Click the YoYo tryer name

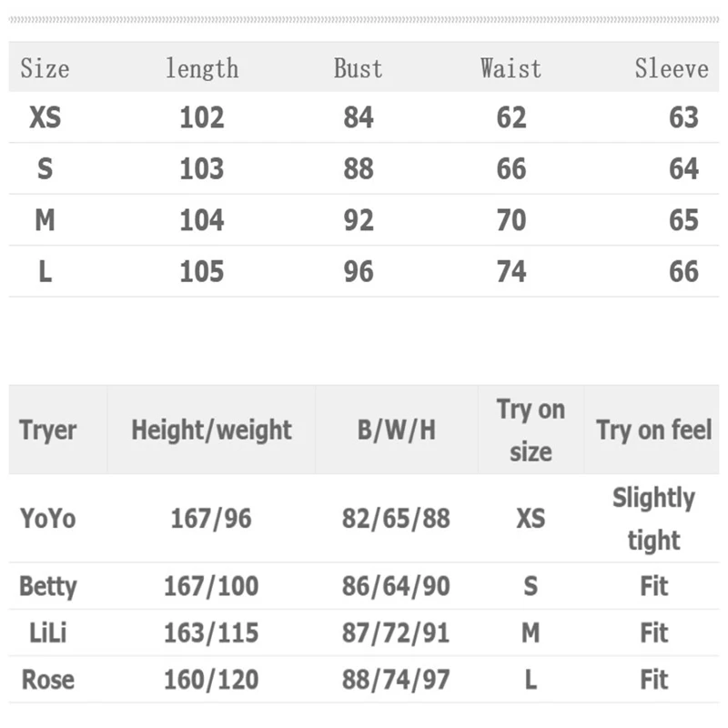[x=48, y=518]
